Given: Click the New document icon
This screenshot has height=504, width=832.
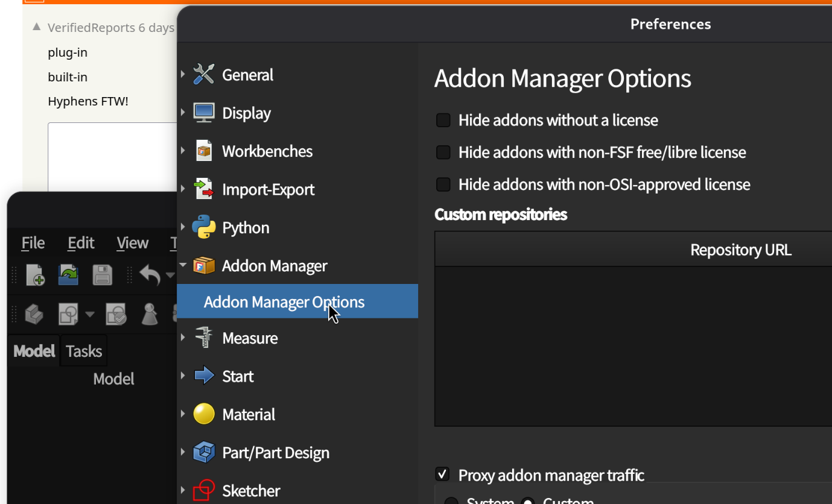Looking at the screenshot, I should pyautogui.click(x=36, y=276).
